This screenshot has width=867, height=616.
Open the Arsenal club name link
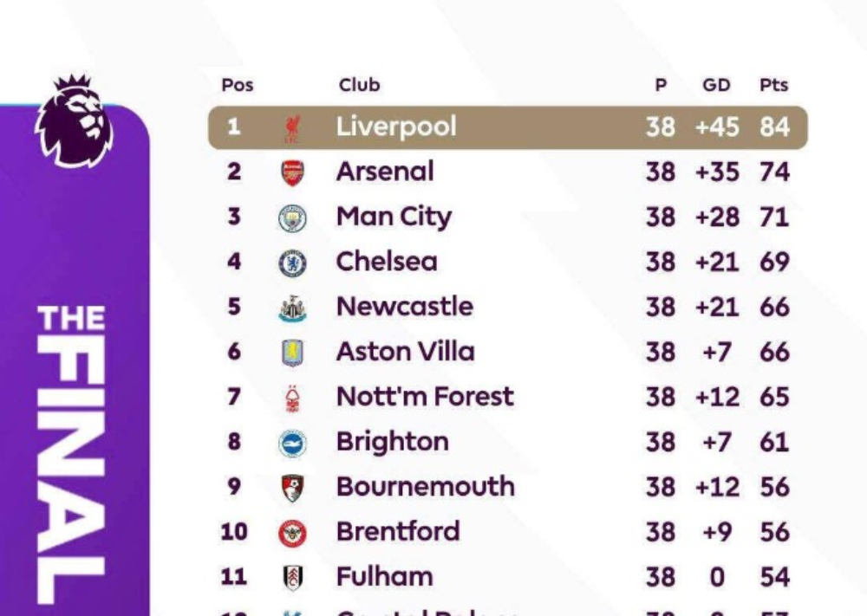[x=385, y=172]
